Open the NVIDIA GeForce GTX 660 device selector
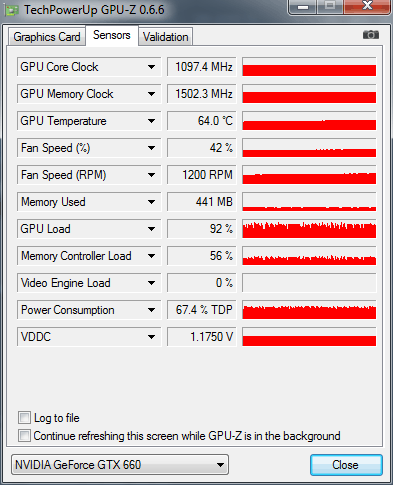The image size is (393, 485). pos(120,464)
